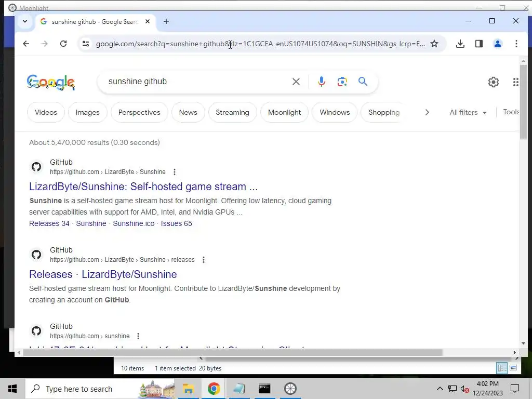Toggle the Chrome side panel
532x399 pixels.
[x=478, y=44]
